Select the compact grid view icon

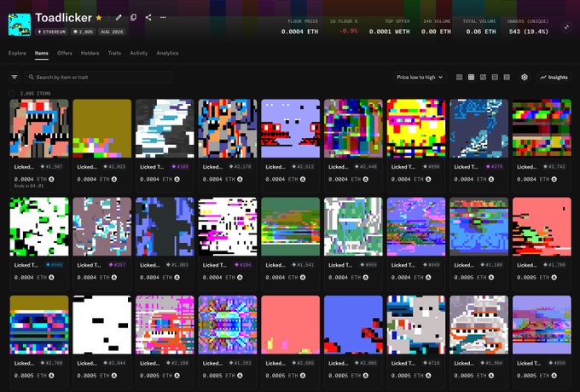(x=471, y=78)
